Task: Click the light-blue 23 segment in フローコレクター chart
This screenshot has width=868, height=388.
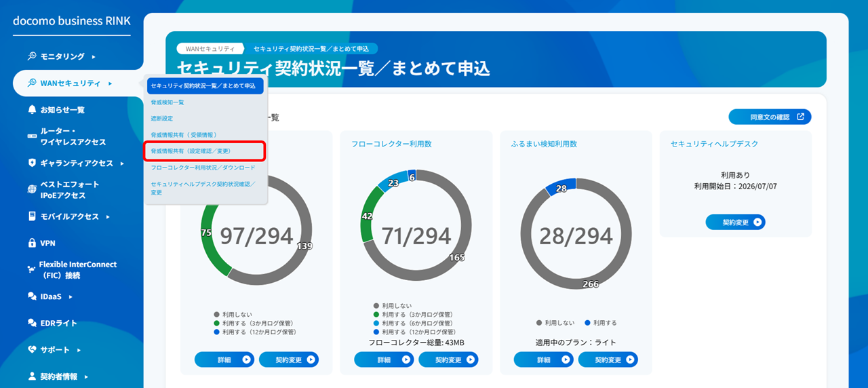Action: coord(392,183)
